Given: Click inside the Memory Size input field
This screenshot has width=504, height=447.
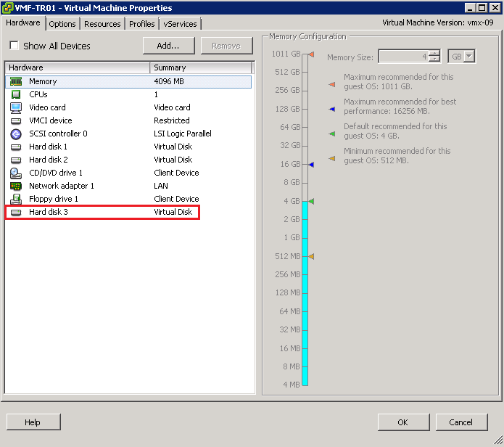Looking at the screenshot, I should [x=402, y=57].
